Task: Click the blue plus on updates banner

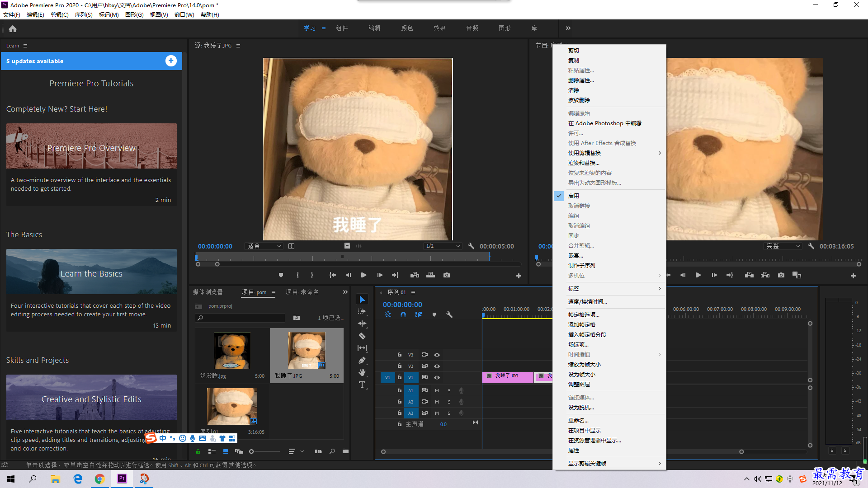Action: [171, 61]
